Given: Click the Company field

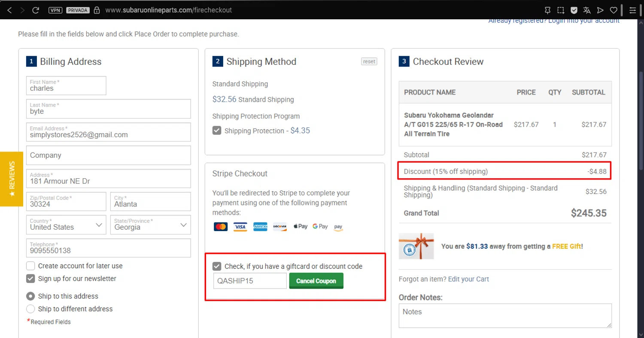Looking at the screenshot, I should (x=109, y=155).
